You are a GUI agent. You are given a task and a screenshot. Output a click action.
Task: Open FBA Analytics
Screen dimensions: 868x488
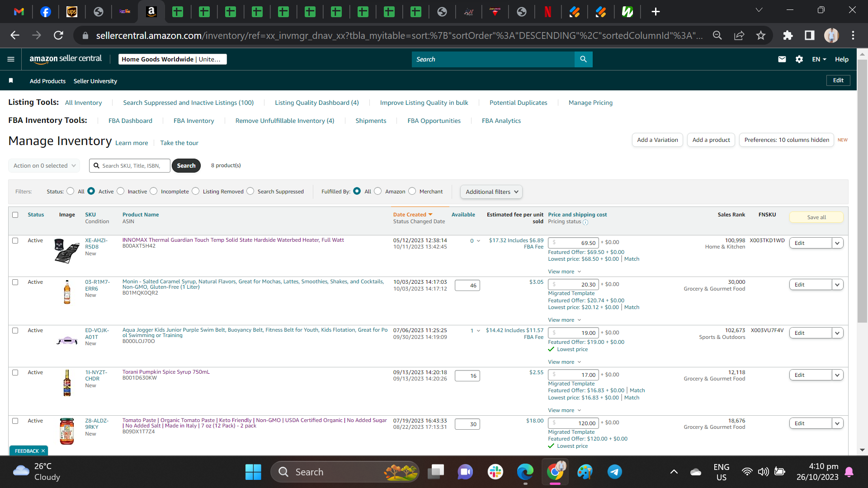click(501, 121)
